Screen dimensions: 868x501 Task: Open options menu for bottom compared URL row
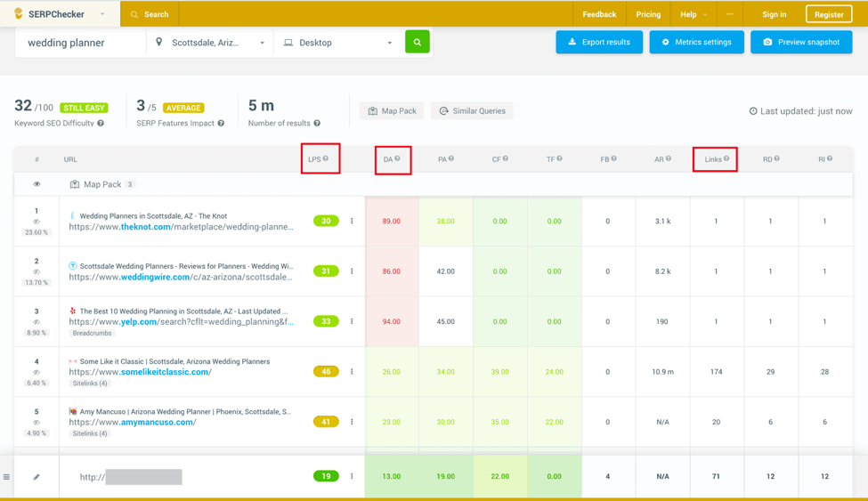click(352, 476)
